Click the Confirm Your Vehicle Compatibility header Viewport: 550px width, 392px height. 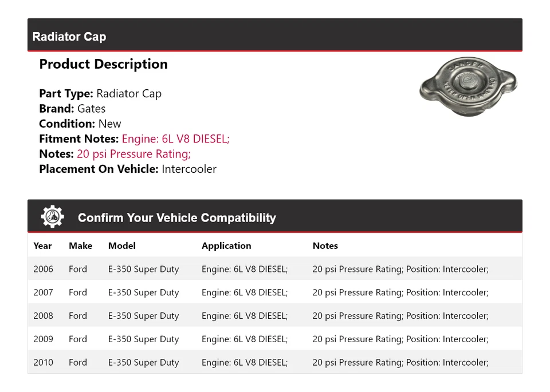[x=177, y=218]
